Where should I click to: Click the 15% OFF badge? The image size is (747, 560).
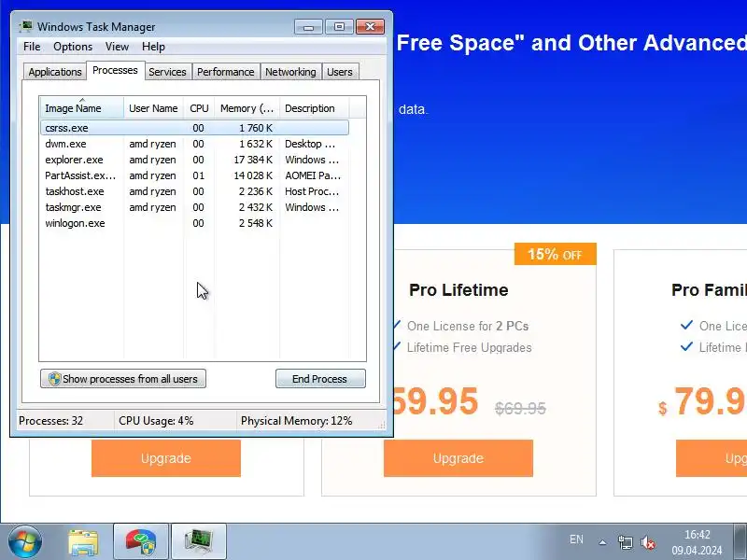[556, 254]
